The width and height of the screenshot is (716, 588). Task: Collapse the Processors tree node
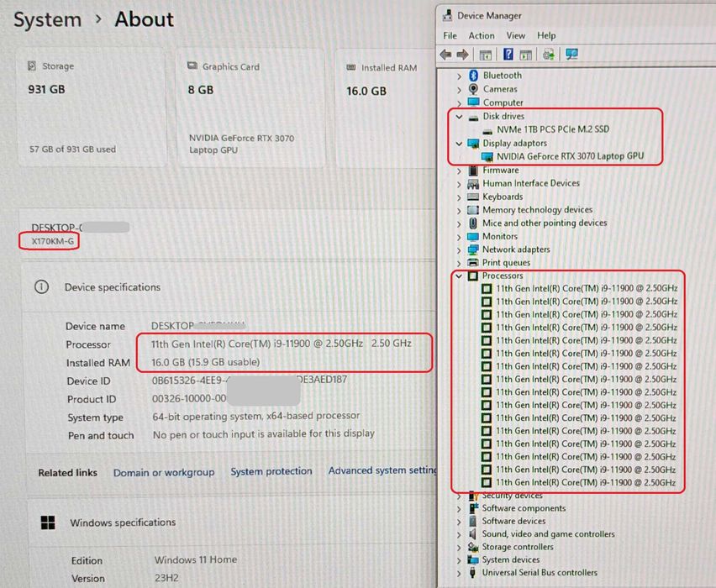click(x=459, y=276)
